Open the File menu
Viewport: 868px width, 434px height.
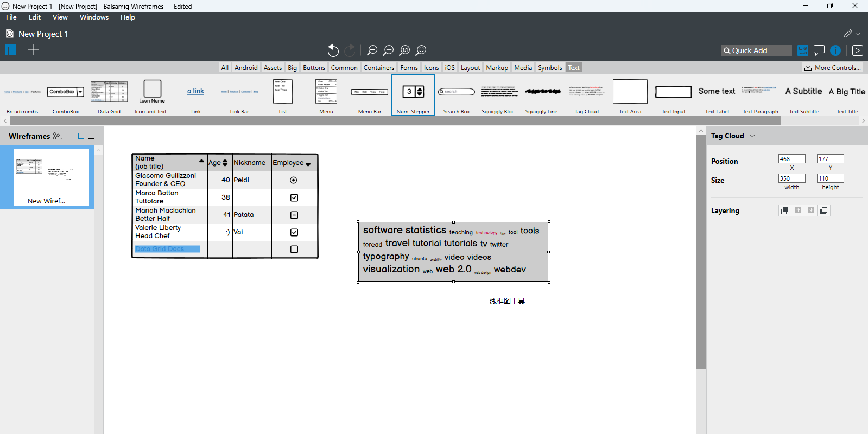(11, 17)
